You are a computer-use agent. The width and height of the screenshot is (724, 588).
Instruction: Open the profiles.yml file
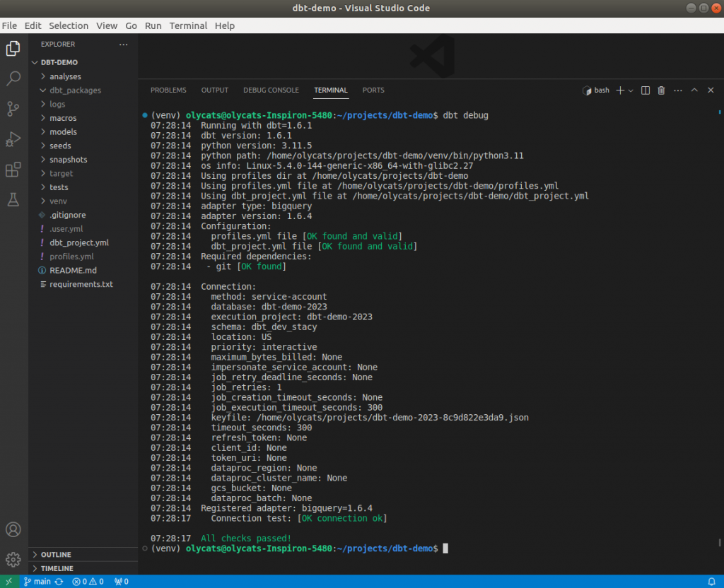point(83,257)
